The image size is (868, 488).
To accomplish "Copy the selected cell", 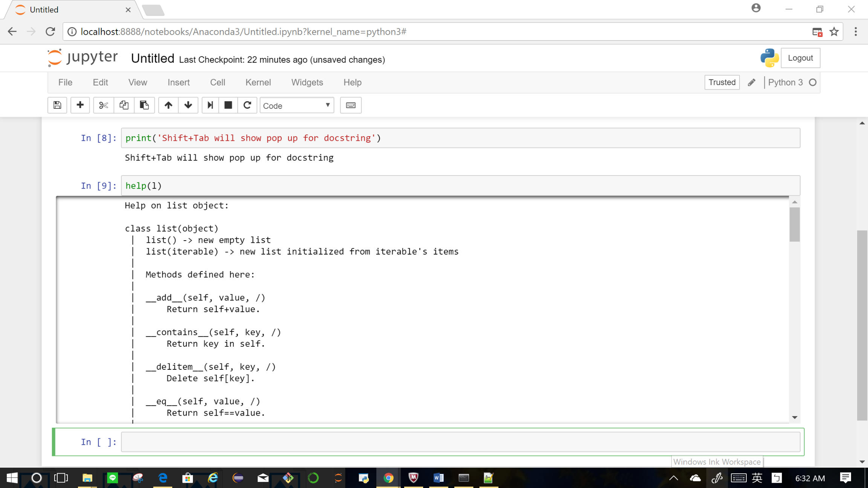I will 124,105.
